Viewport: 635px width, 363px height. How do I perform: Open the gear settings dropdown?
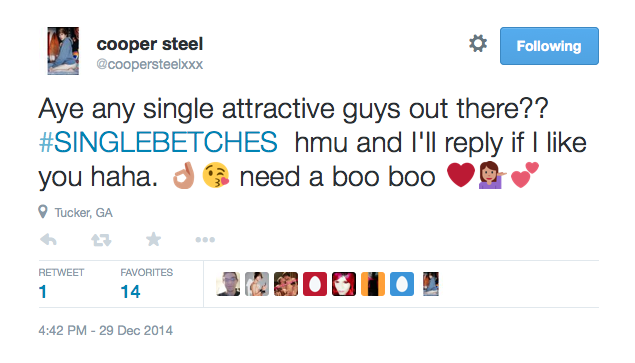[478, 43]
